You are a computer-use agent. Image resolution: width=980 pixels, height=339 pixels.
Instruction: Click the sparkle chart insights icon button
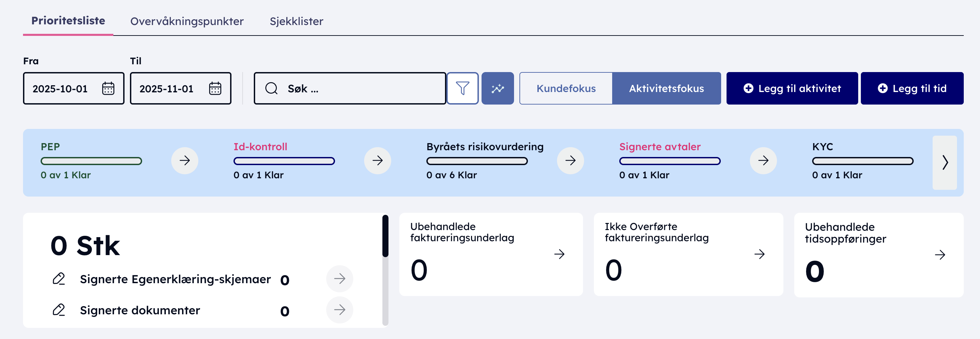point(497,88)
